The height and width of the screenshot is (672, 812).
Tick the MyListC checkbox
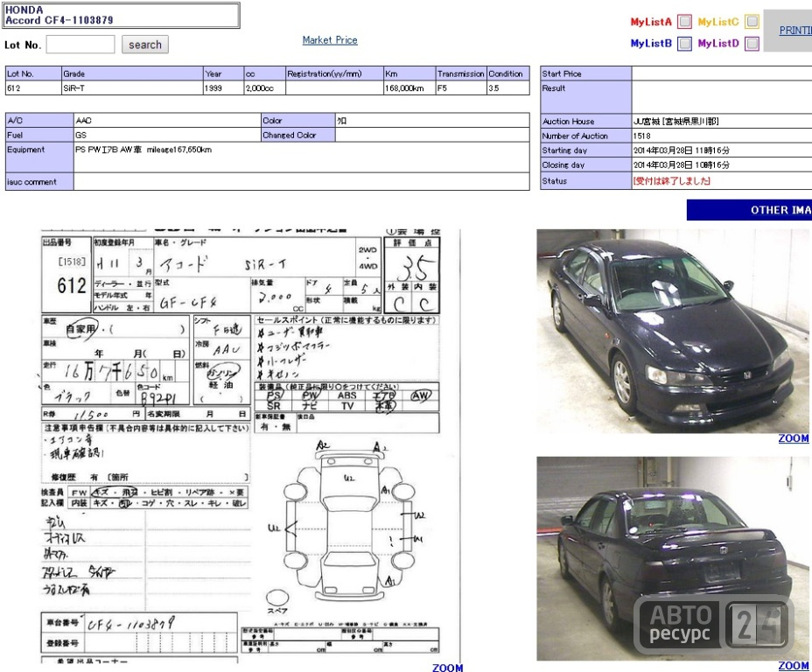[752, 22]
